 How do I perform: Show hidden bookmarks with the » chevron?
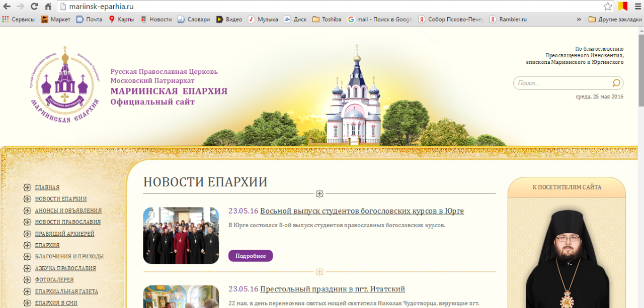579,20
